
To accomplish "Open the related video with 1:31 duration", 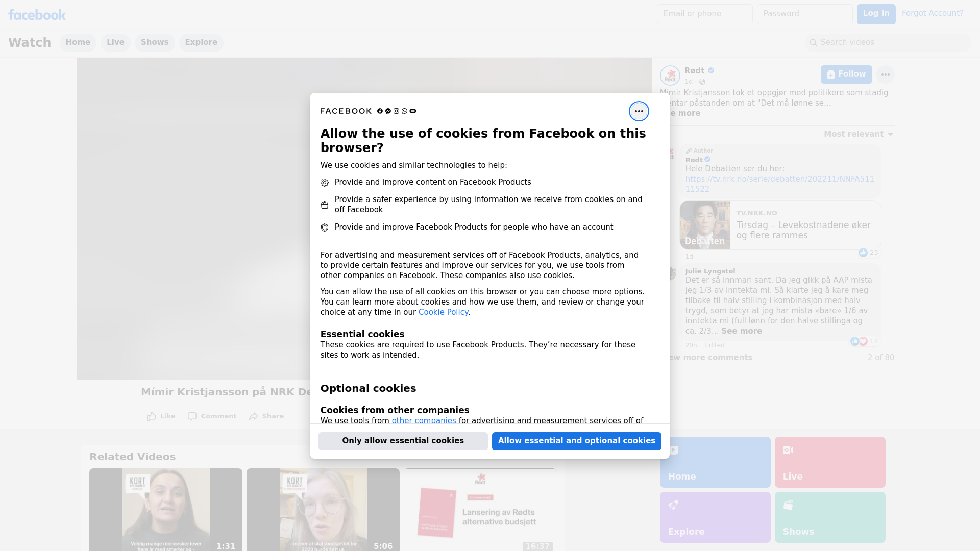I will tap(166, 510).
